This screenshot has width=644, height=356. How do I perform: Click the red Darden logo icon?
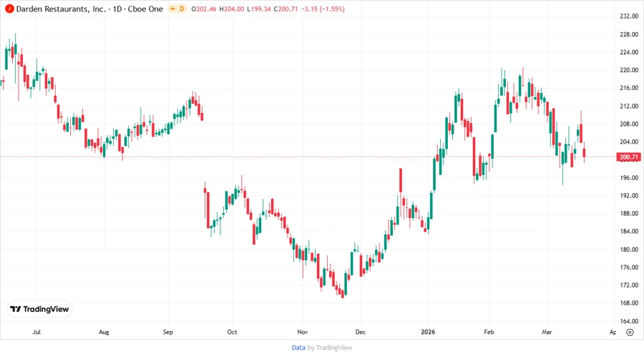pyautogui.click(x=9, y=8)
